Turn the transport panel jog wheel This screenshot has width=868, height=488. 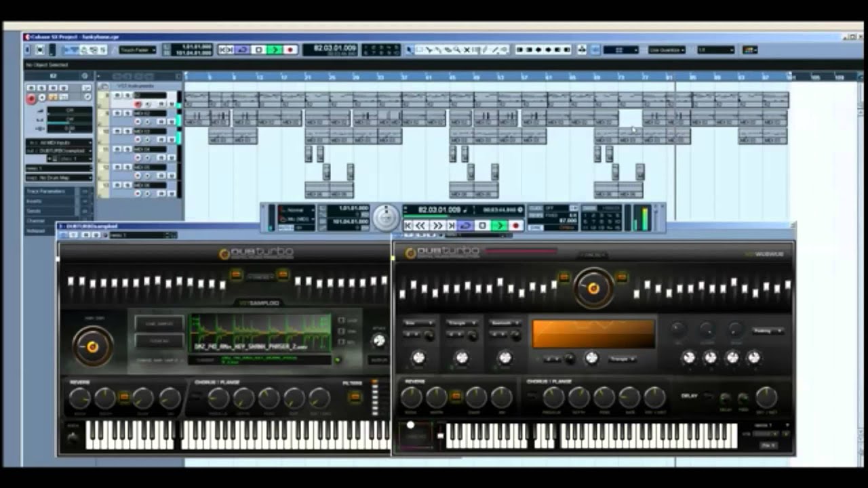tap(386, 218)
